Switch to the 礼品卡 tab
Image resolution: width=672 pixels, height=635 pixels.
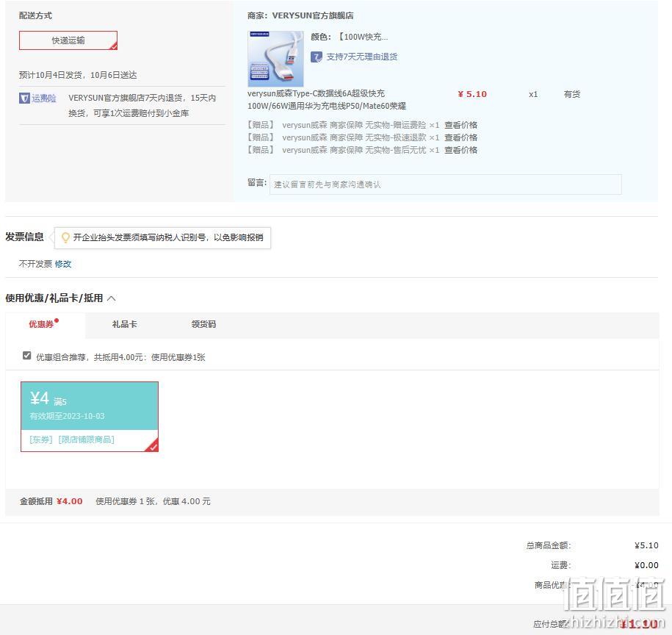click(125, 324)
